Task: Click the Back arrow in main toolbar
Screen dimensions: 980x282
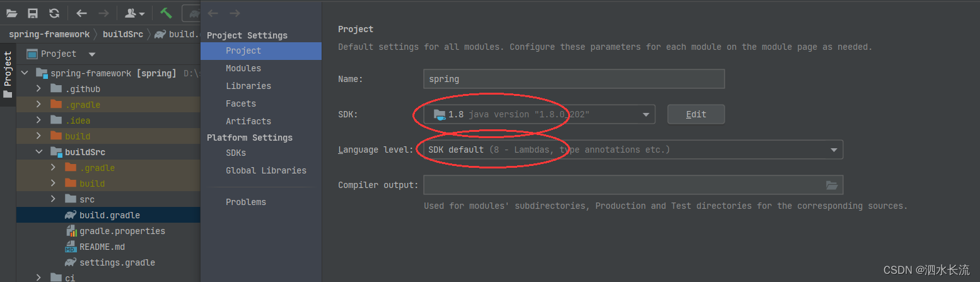Action: (x=81, y=13)
